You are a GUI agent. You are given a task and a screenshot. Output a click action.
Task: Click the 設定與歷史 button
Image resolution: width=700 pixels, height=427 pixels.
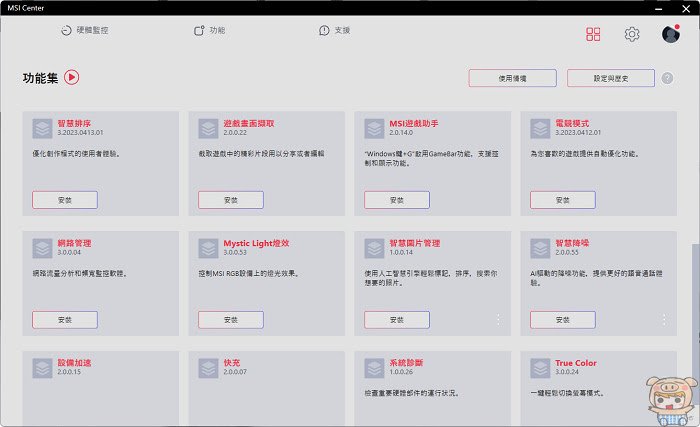611,78
